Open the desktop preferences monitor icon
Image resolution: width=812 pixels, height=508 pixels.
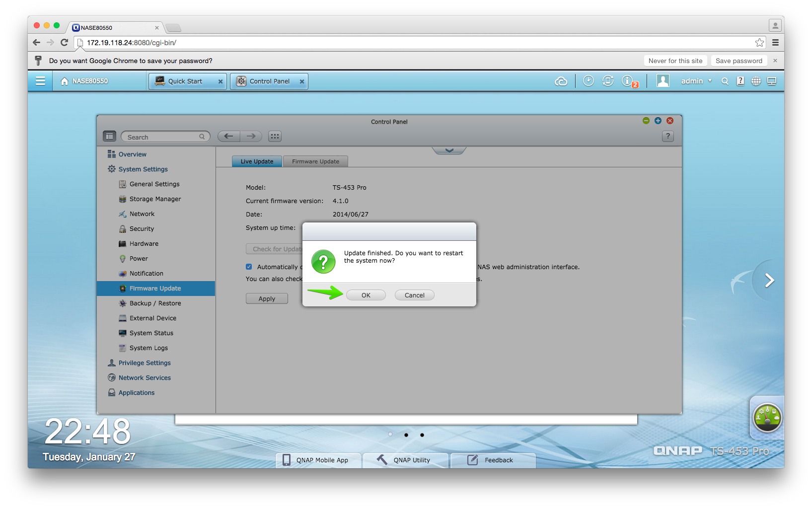pyautogui.click(x=772, y=81)
